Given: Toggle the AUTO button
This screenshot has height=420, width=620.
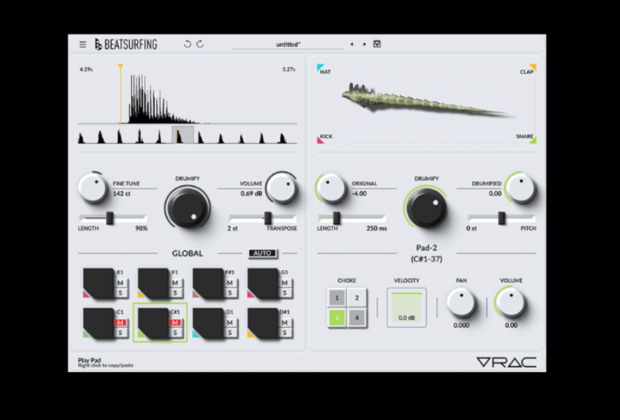Looking at the screenshot, I should click(263, 253).
